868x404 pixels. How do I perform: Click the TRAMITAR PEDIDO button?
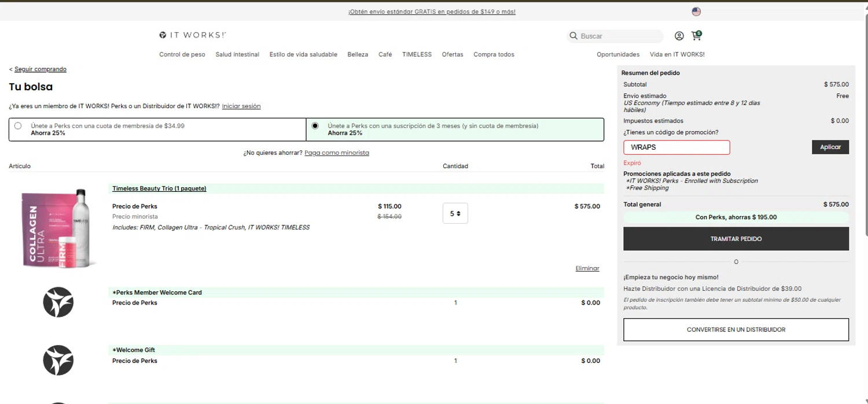point(735,239)
